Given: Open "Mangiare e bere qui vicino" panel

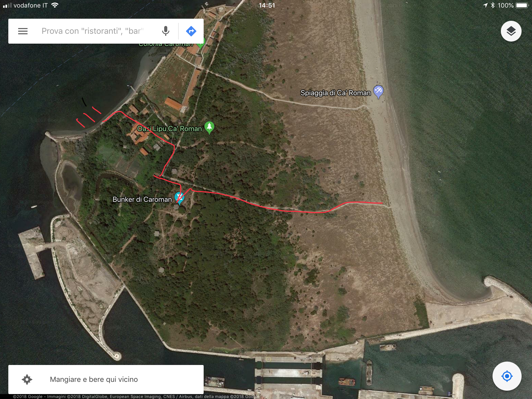Looking at the screenshot, I should tap(106, 380).
